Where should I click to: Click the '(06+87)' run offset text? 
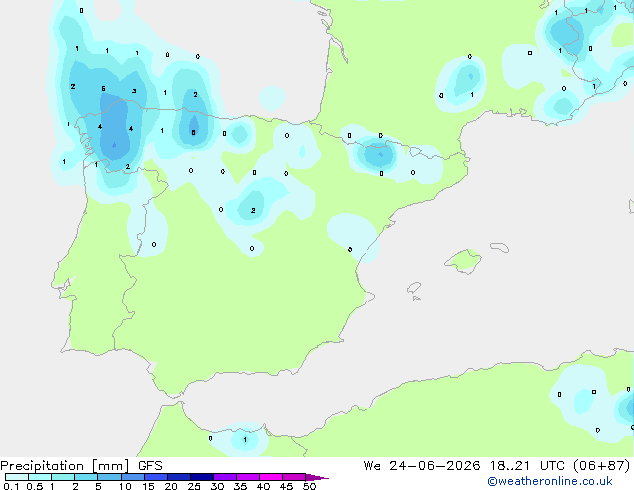602,466
